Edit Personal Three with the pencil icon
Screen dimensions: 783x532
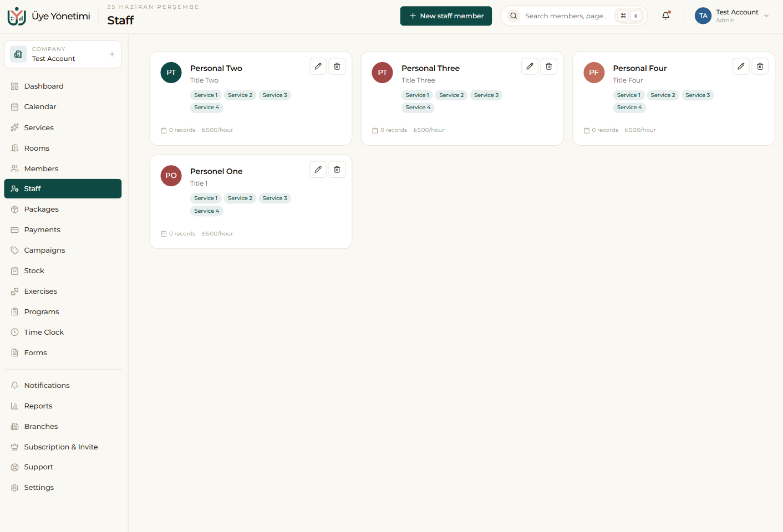[530, 66]
